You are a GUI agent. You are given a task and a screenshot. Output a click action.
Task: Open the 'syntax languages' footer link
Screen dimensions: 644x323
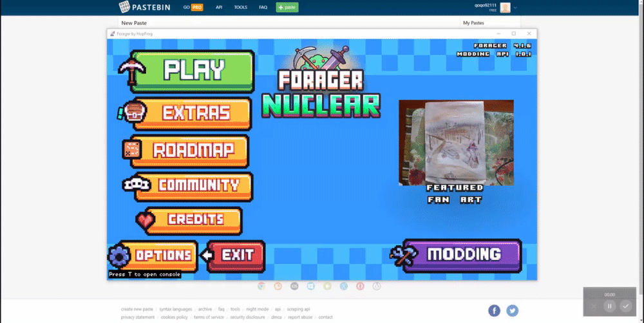(x=175, y=309)
